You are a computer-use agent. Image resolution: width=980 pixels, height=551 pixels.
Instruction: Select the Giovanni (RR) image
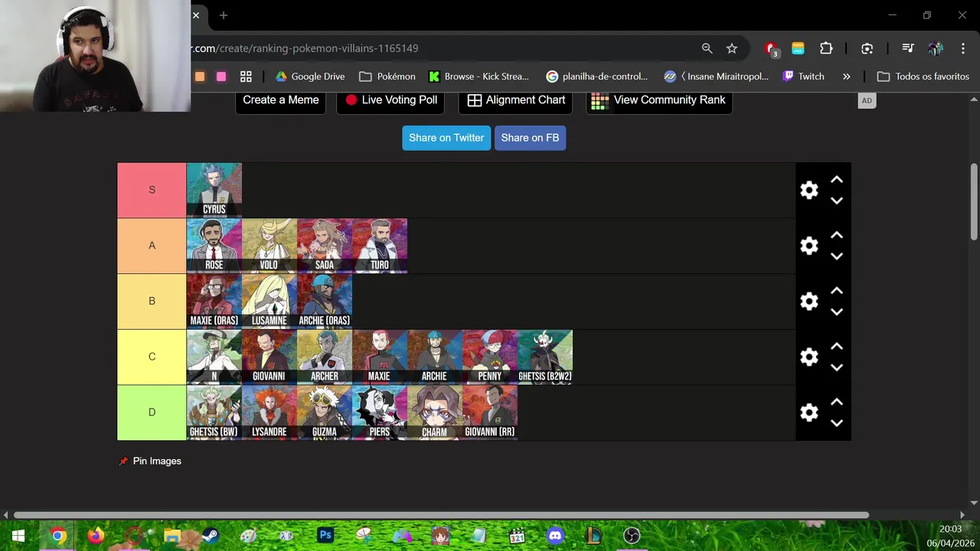pyautogui.click(x=490, y=412)
